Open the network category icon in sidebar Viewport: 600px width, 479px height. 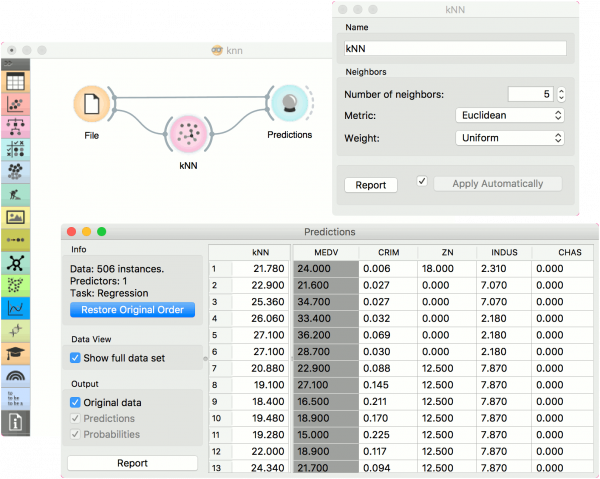16,262
